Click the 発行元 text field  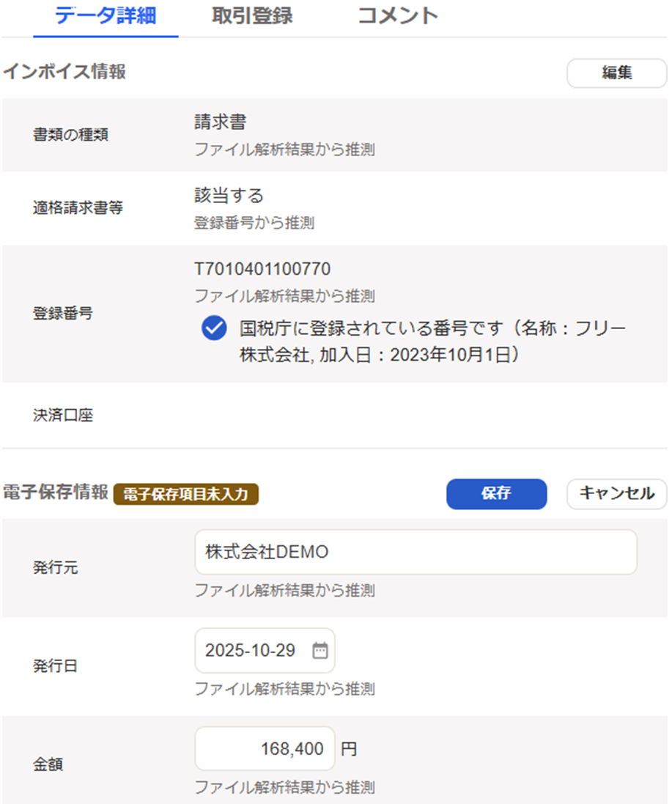pyautogui.click(x=416, y=552)
